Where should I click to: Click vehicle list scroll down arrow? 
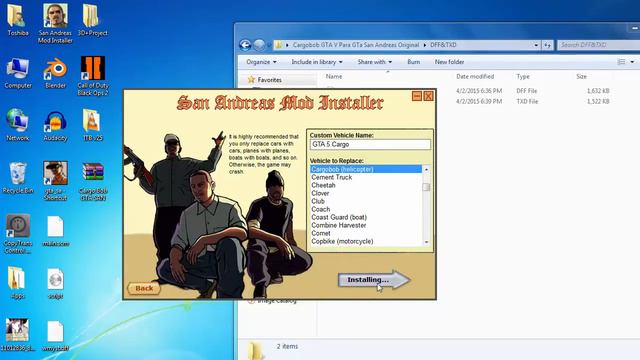(427, 242)
